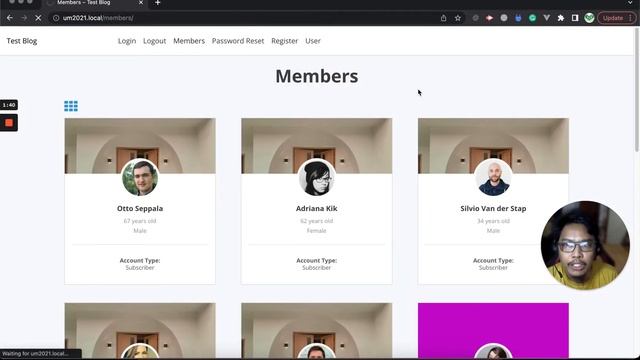Open Otto Seppala's profile name link
This screenshot has height=360, width=640.
(x=140, y=208)
